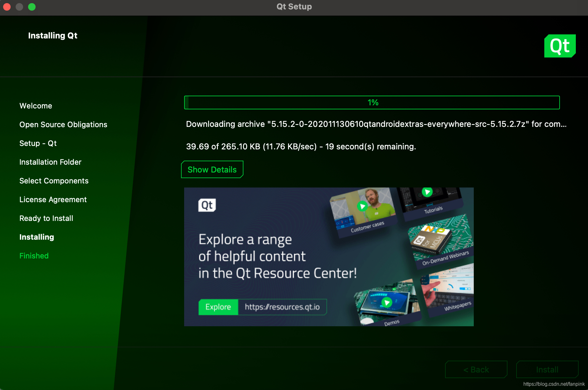
Task: Select the Welcome step in the sidebar
Action: click(36, 106)
